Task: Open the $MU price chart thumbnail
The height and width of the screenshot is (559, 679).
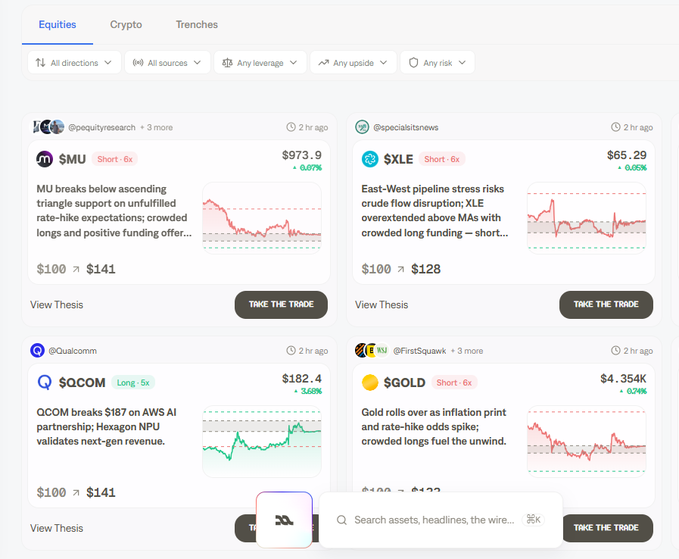Action: tap(262, 218)
